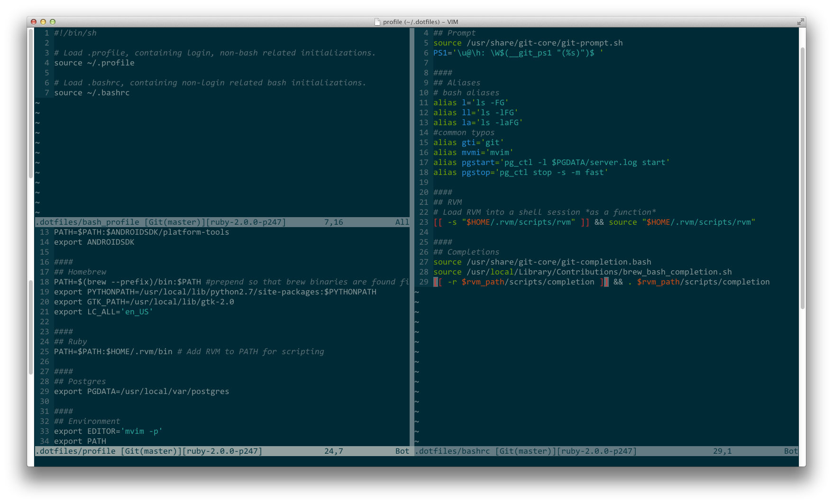Click the document proxy icon in title bar

377,22
